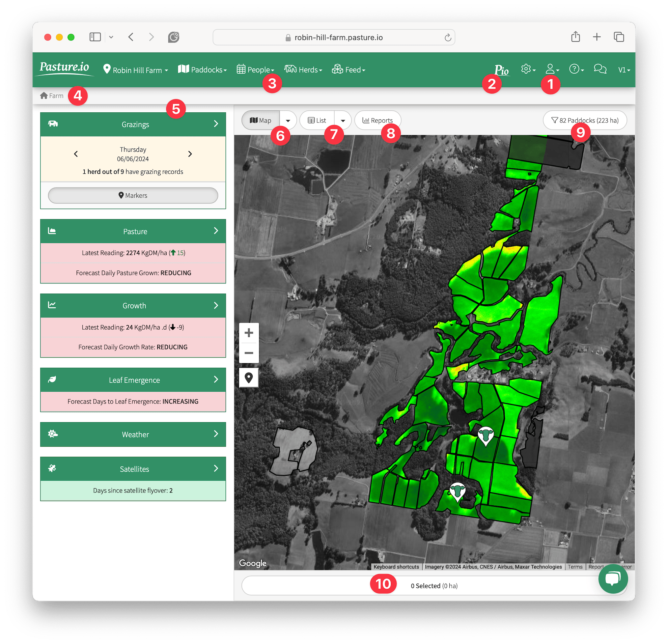Expand the List options dropdown arrow
The height and width of the screenshot is (644, 668).
(343, 121)
